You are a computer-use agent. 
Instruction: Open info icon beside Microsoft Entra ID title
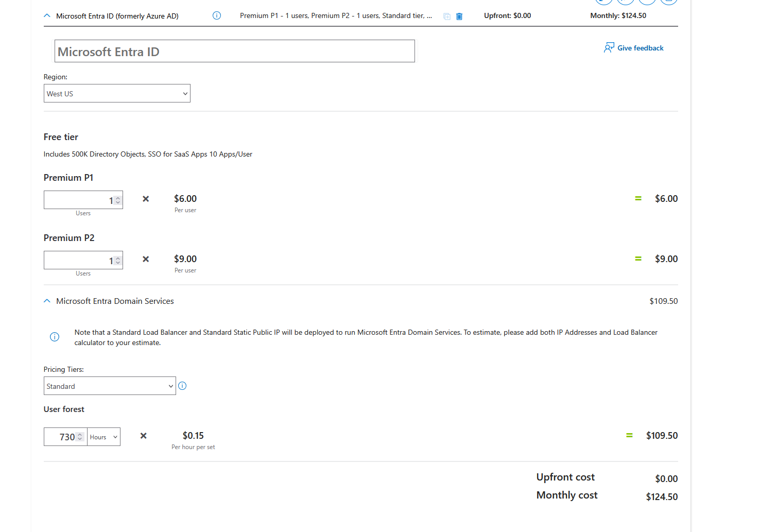pos(217,15)
